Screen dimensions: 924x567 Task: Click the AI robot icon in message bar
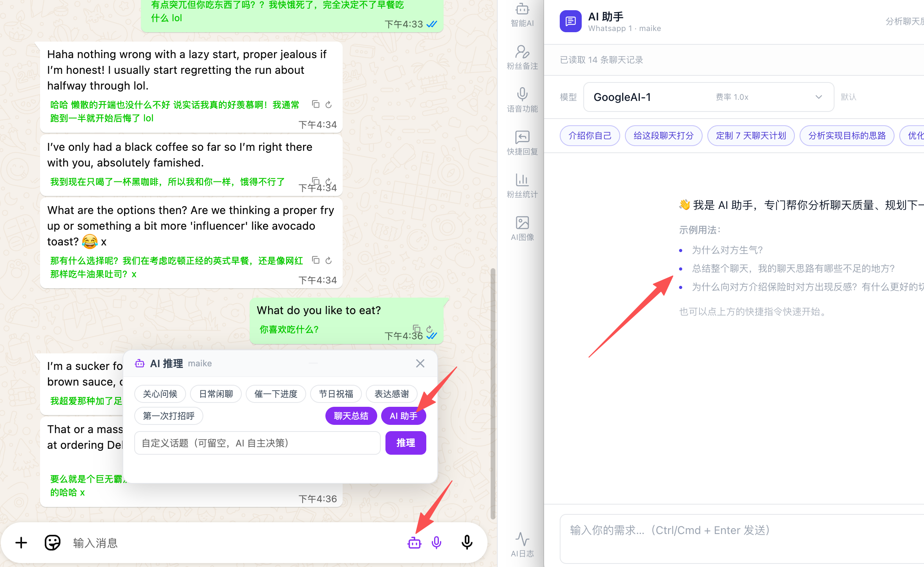point(415,543)
